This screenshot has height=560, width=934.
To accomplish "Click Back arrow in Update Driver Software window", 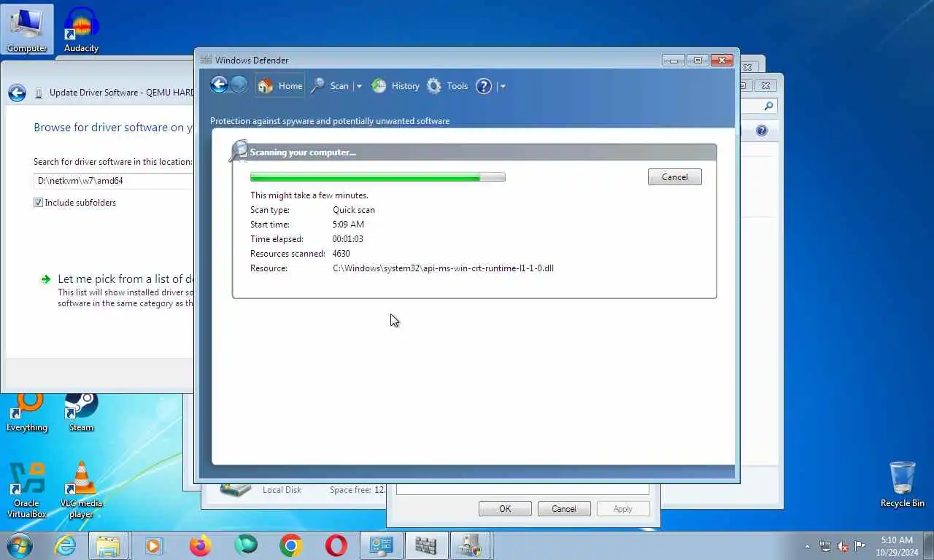I will 17,93.
